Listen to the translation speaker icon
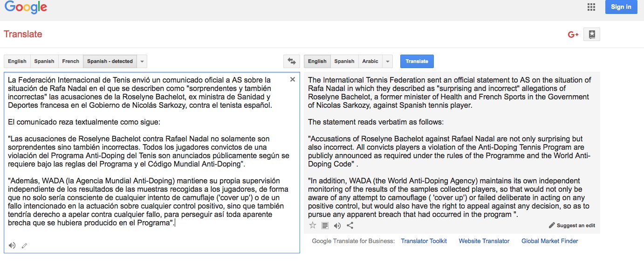Screen dimensions: 644x272 (x=337, y=225)
